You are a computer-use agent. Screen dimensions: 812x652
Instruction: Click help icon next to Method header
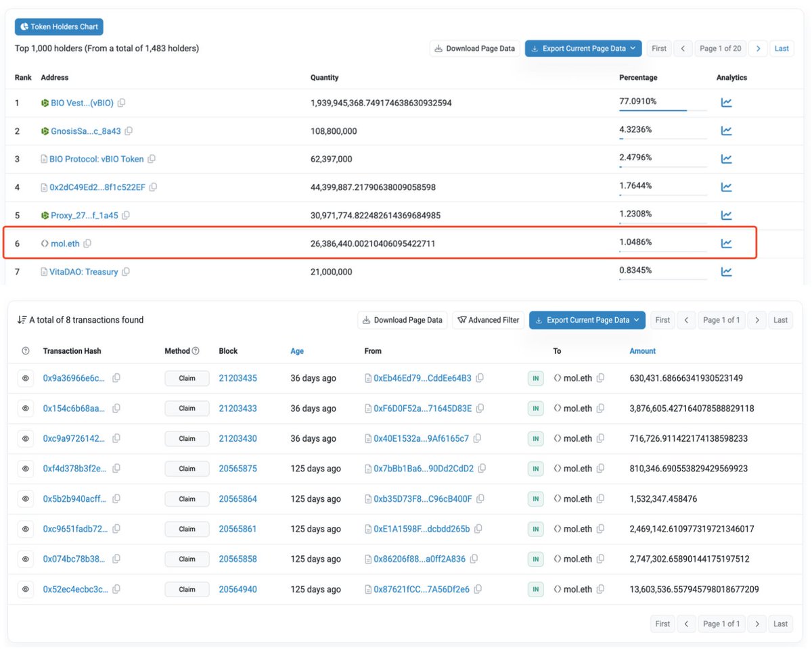coord(196,351)
